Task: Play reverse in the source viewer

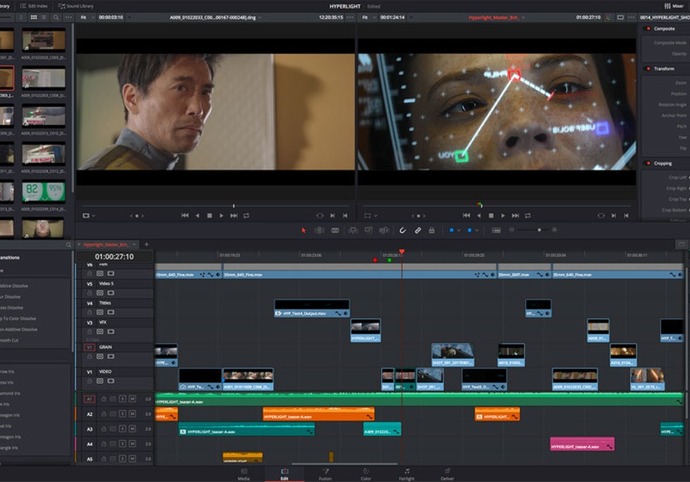Action: [x=197, y=216]
